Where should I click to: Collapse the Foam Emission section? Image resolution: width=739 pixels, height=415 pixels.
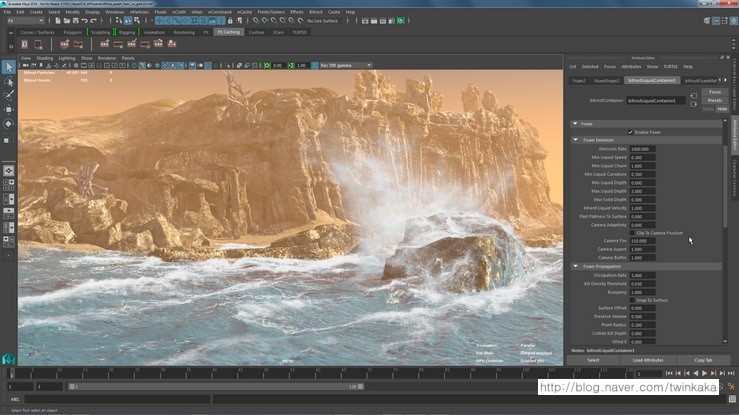(575, 140)
